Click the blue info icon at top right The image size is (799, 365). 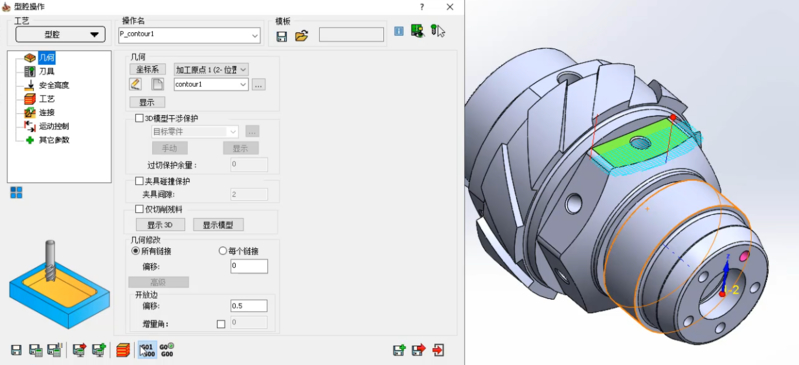[399, 31]
